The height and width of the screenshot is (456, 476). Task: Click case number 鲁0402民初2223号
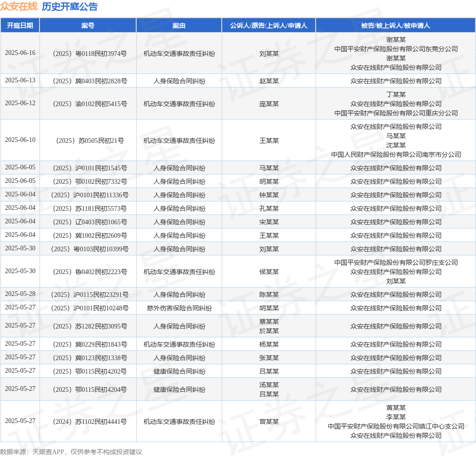(90, 272)
